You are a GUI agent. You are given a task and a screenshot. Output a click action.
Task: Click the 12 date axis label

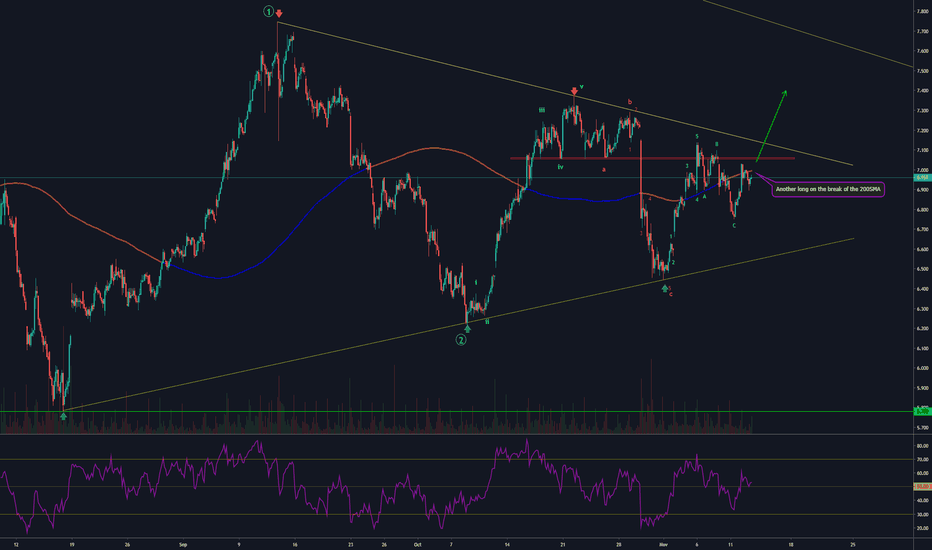16,544
